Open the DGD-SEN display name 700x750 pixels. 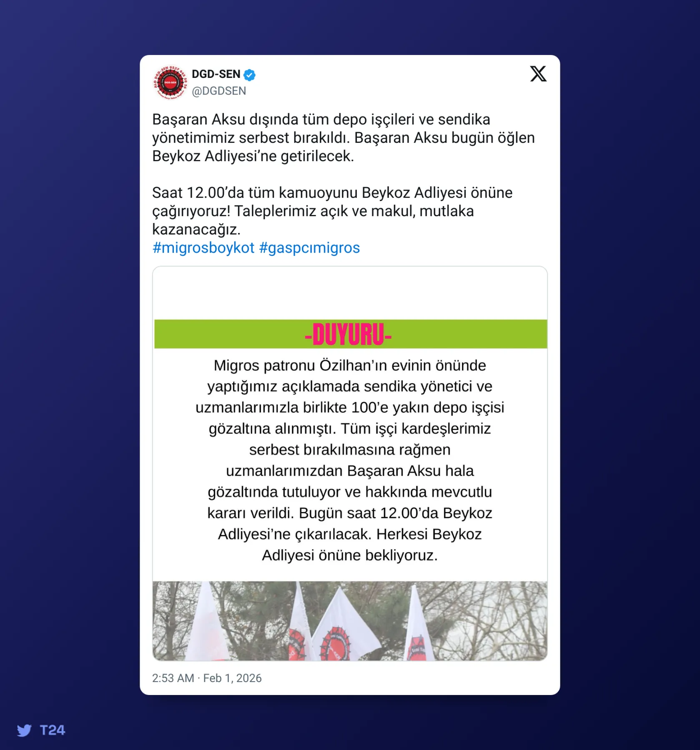coord(216,74)
